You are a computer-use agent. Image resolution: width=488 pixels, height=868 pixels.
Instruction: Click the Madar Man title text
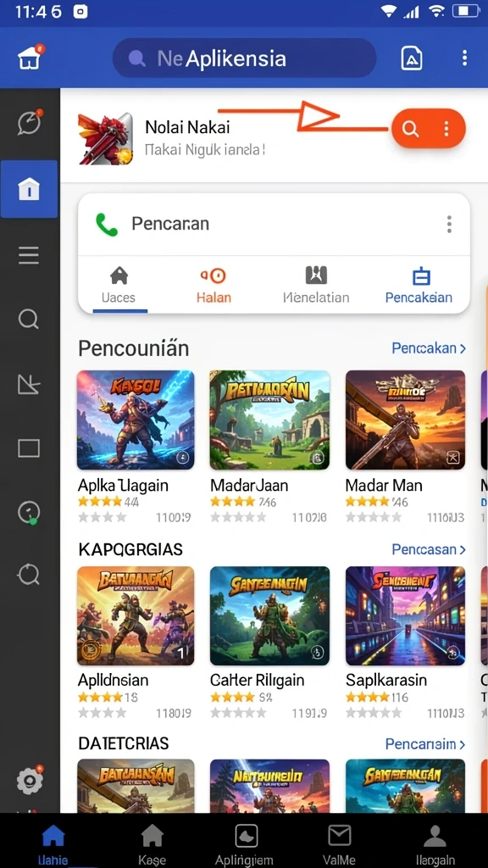point(384,486)
